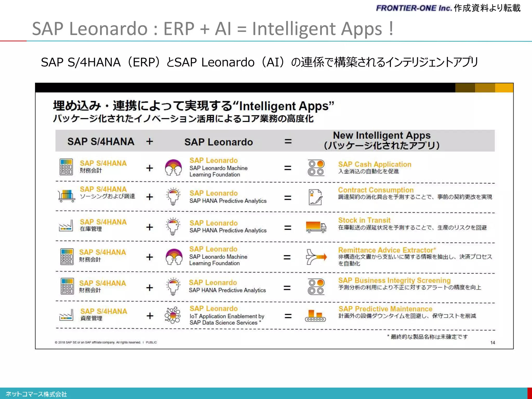Click lightbulb head icon in Business Integrity row

[x=173, y=287]
